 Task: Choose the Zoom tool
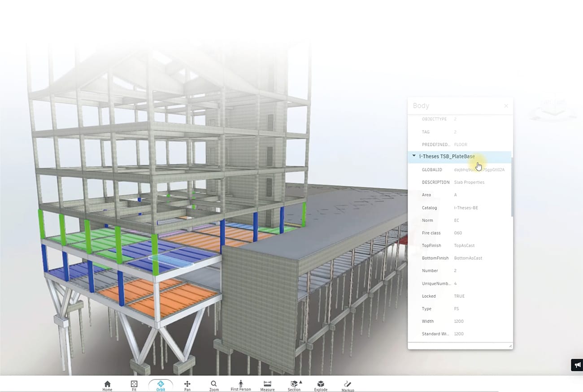[214, 386]
